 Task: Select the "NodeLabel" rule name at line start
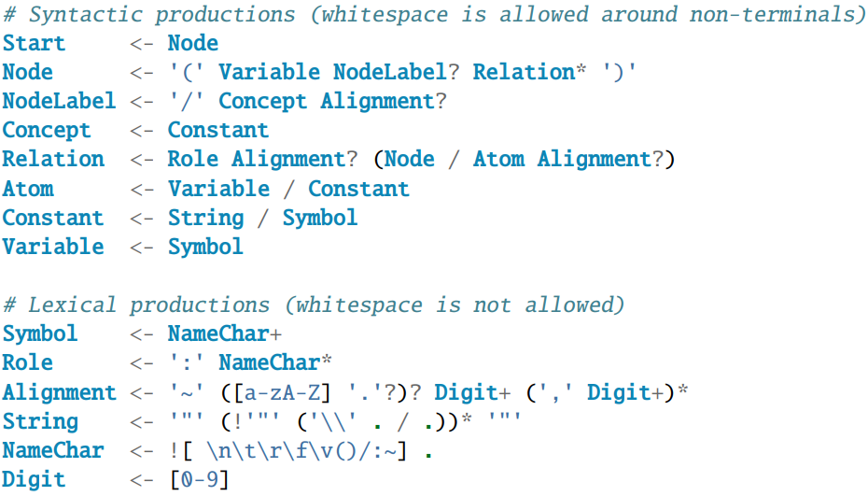(x=59, y=101)
